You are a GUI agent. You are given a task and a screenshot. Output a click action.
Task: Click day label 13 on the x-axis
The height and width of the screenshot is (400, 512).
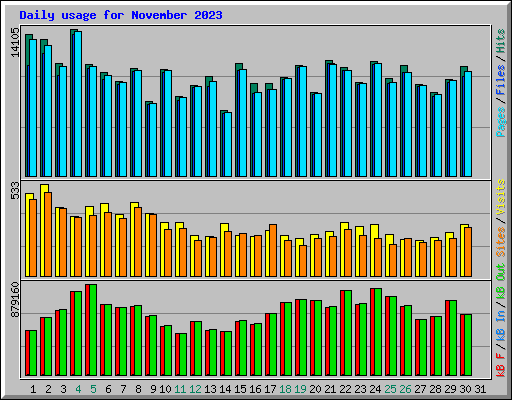point(210,389)
